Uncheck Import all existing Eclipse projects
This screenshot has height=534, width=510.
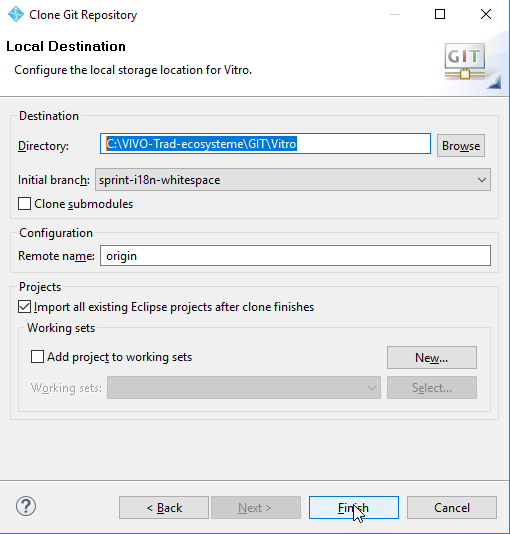click(x=25, y=307)
